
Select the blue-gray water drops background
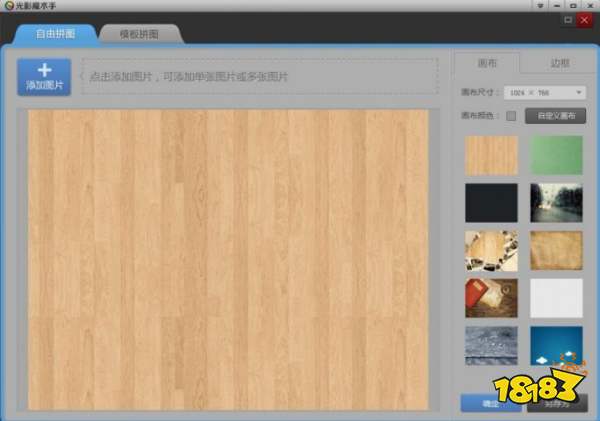[x=491, y=345]
